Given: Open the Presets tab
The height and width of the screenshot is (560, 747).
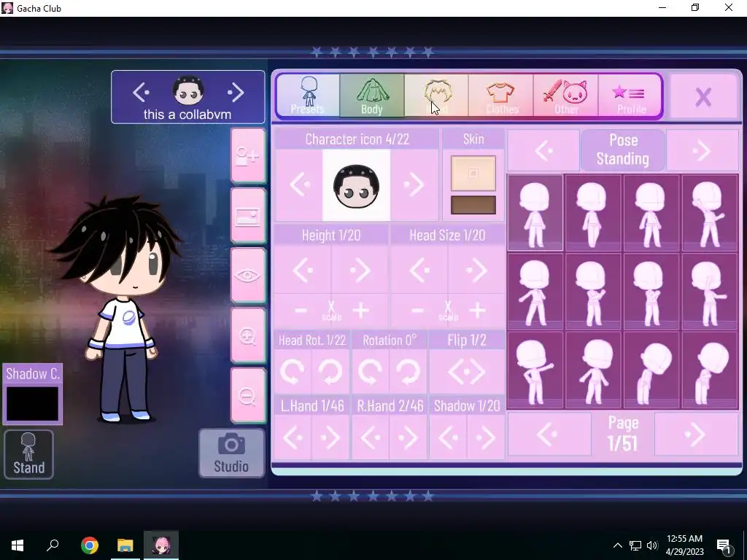Looking at the screenshot, I should tap(309, 96).
